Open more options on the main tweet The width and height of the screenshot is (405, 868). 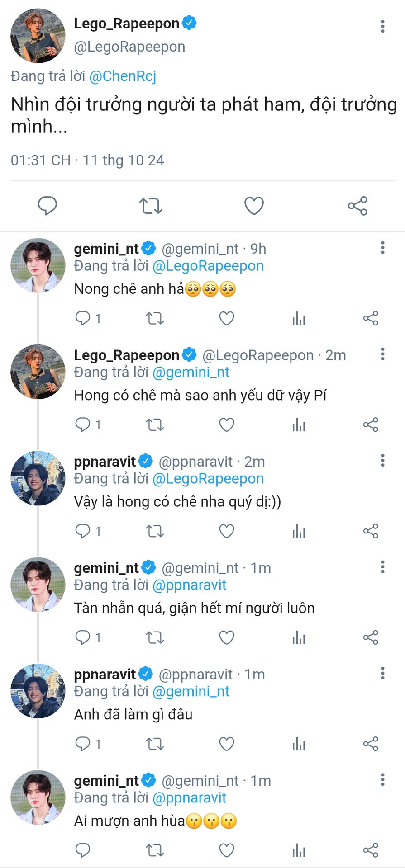point(383,26)
